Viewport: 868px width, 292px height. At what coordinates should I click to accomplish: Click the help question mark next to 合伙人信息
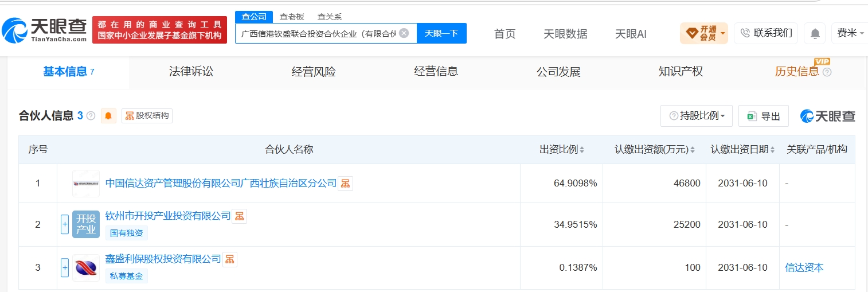pyautogui.click(x=91, y=116)
